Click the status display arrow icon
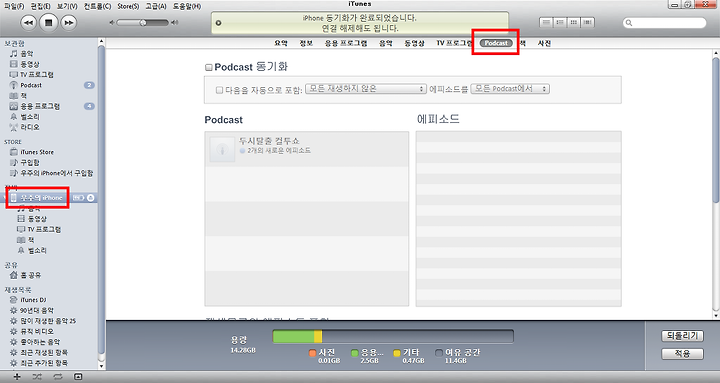This screenshot has width=720, height=383. [219, 23]
